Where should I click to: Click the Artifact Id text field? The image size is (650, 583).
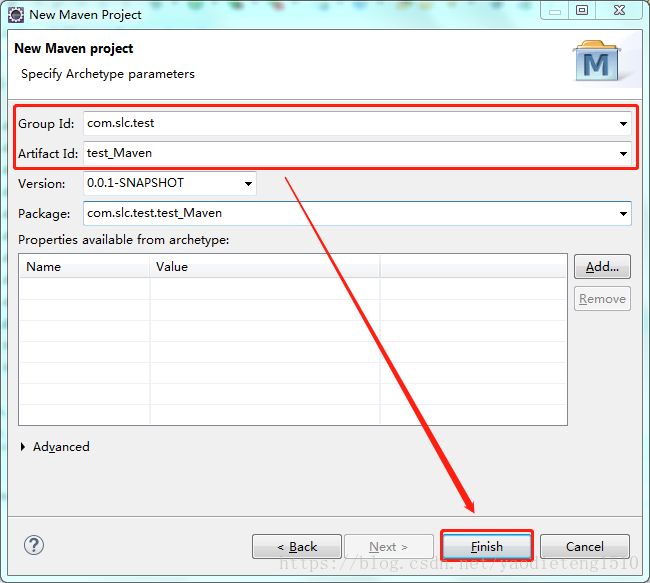[x=357, y=153]
